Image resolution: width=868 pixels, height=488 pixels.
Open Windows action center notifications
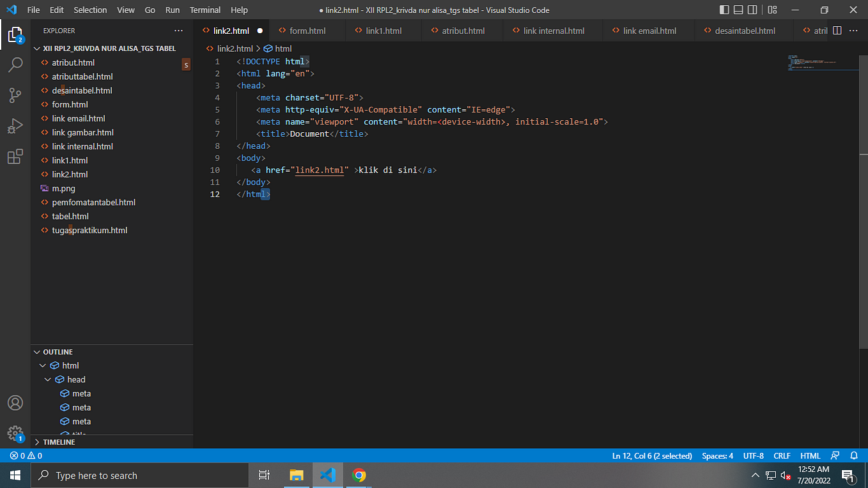point(849,475)
